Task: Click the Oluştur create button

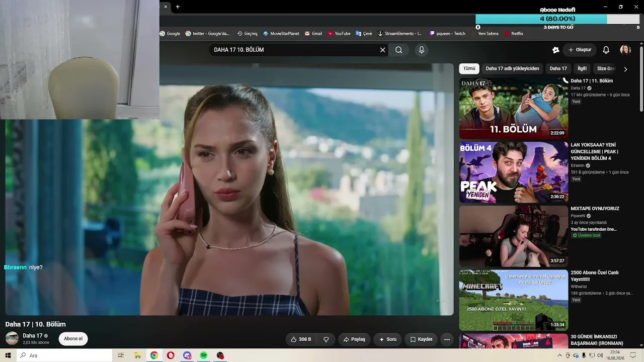Action: [580, 50]
